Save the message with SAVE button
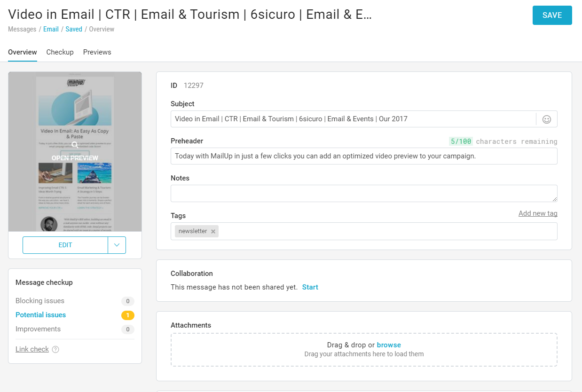This screenshot has width=582, height=392. (552, 15)
